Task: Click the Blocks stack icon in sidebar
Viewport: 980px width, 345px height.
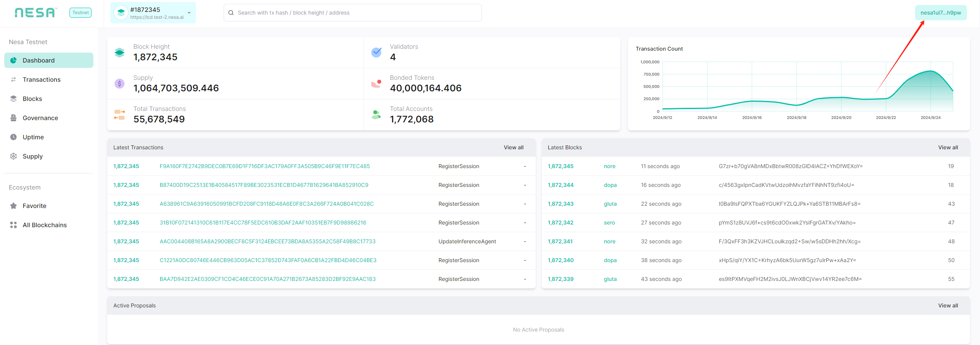Action: click(x=13, y=99)
